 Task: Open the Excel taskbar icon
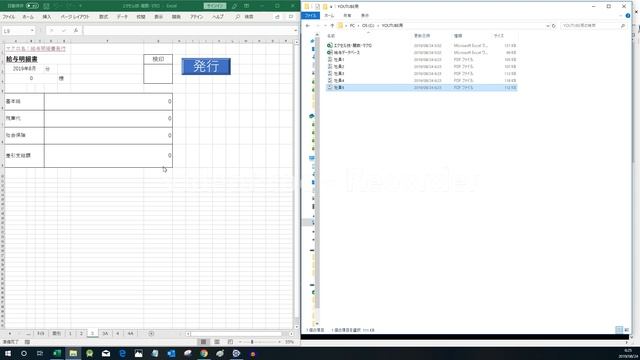57,353
